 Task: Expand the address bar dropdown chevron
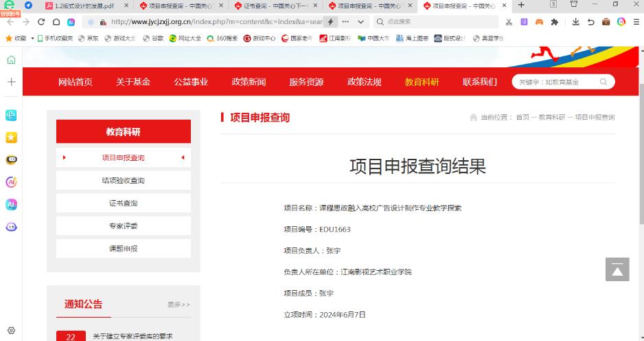[x=361, y=22]
